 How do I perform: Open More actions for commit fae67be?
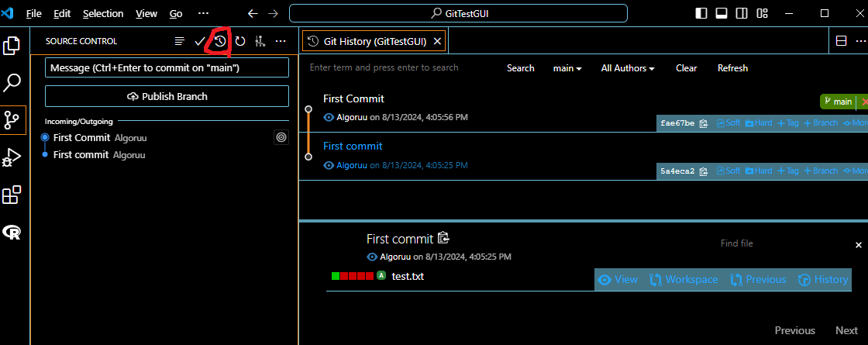(855, 123)
